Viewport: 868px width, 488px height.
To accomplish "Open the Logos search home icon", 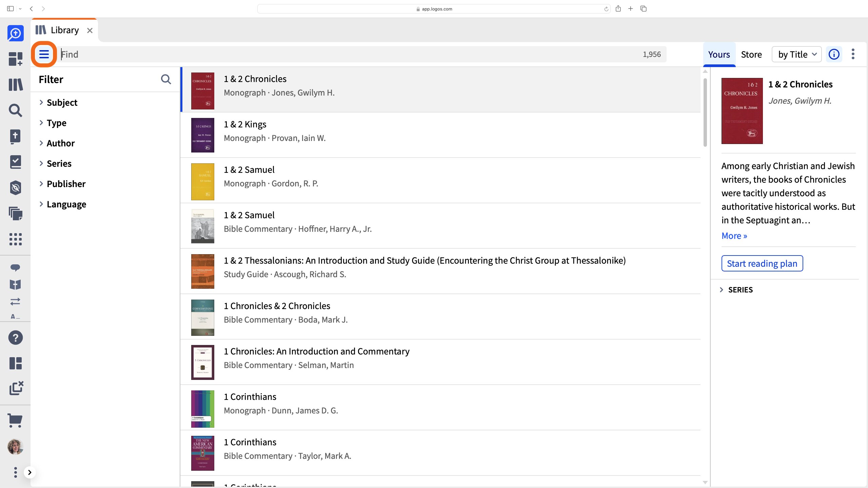I will click(16, 33).
